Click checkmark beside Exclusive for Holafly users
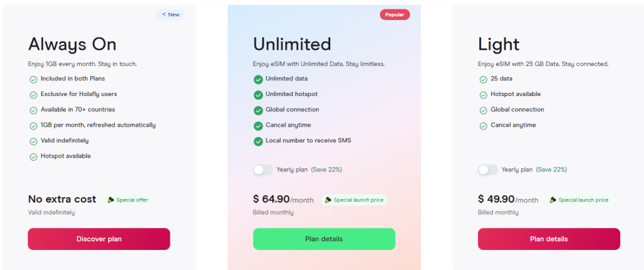This screenshot has width=644, height=270. 33,95
